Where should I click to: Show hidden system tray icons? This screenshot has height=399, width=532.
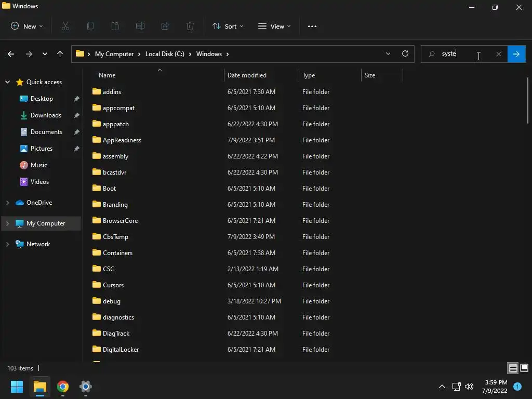click(442, 387)
